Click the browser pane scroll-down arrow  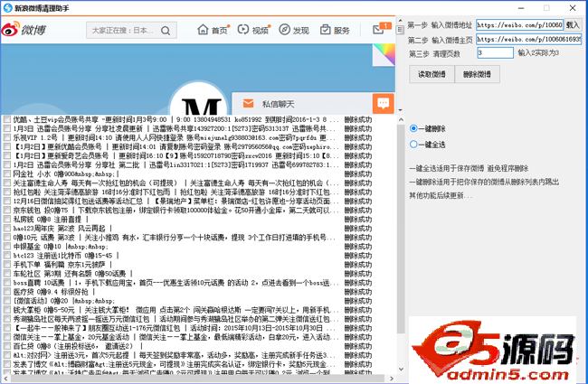point(400,110)
